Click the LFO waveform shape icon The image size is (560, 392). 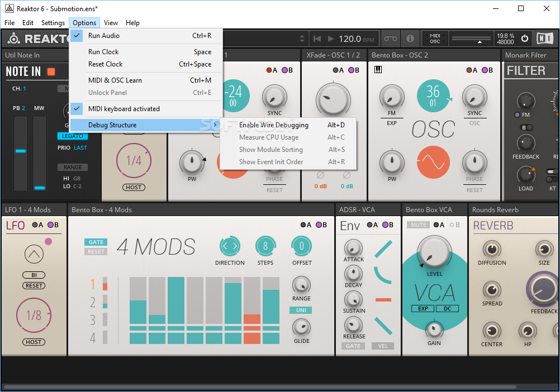click(34, 254)
